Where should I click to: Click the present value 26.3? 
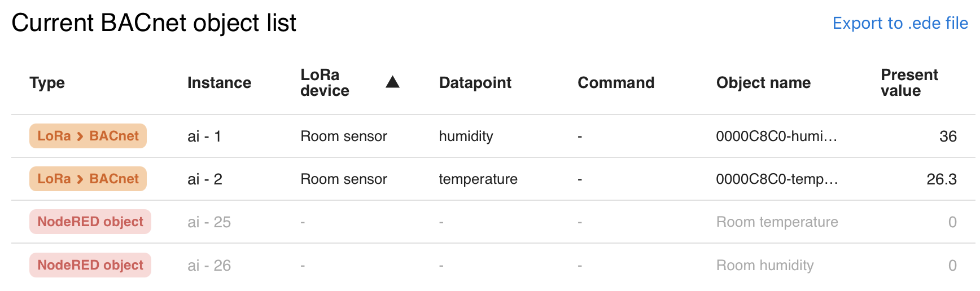pyautogui.click(x=941, y=179)
